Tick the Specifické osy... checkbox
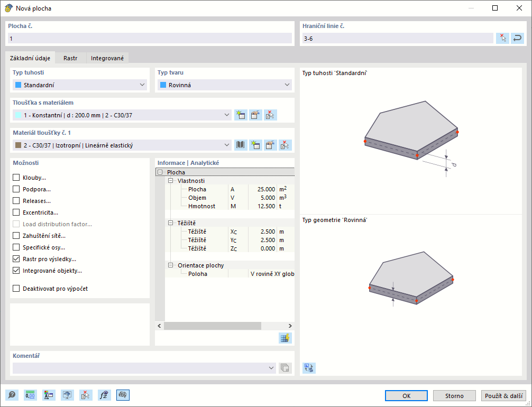Screen dimensions: 532x407 (x=16, y=247)
